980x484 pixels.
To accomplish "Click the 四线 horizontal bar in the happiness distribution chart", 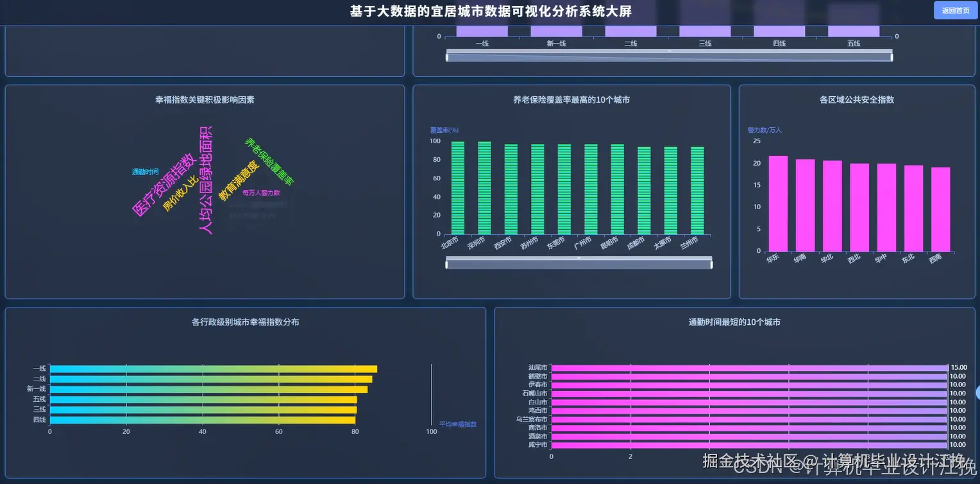I will 203,420.
